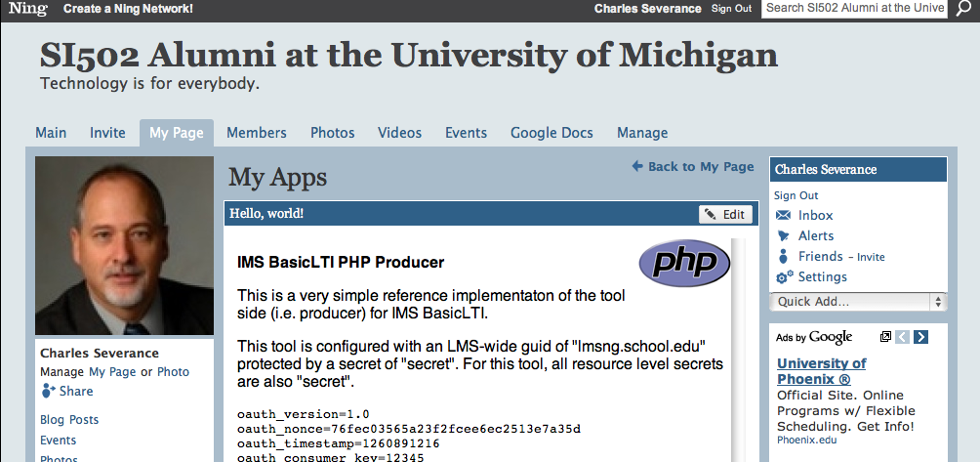This screenshot has height=462, width=980.
Task: Go to previous Google ad
Action: (x=903, y=337)
